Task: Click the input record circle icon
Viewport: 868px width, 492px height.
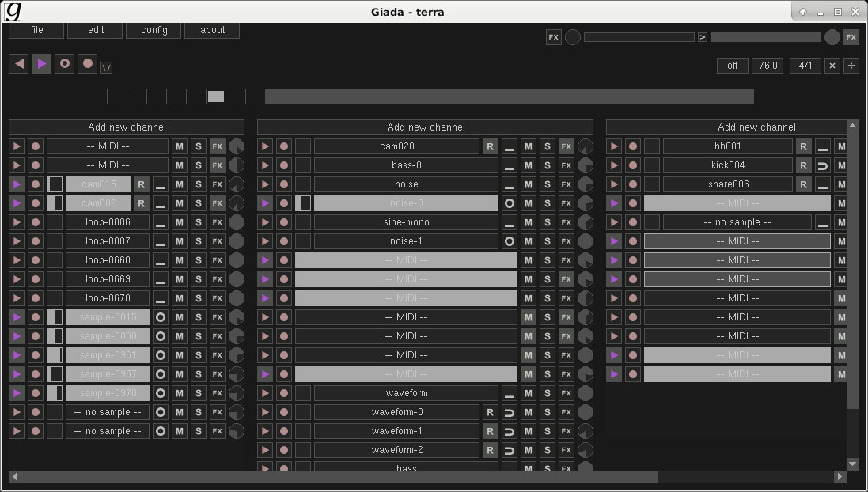Action: pos(87,63)
